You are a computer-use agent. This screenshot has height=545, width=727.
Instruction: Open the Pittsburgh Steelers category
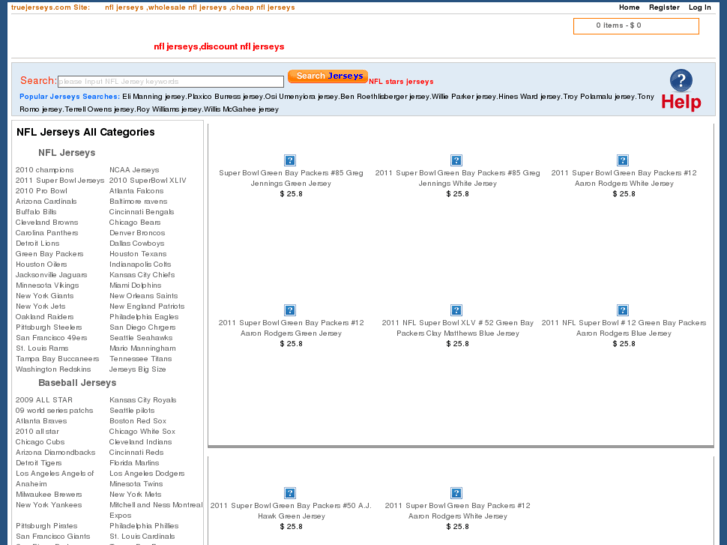point(49,327)
